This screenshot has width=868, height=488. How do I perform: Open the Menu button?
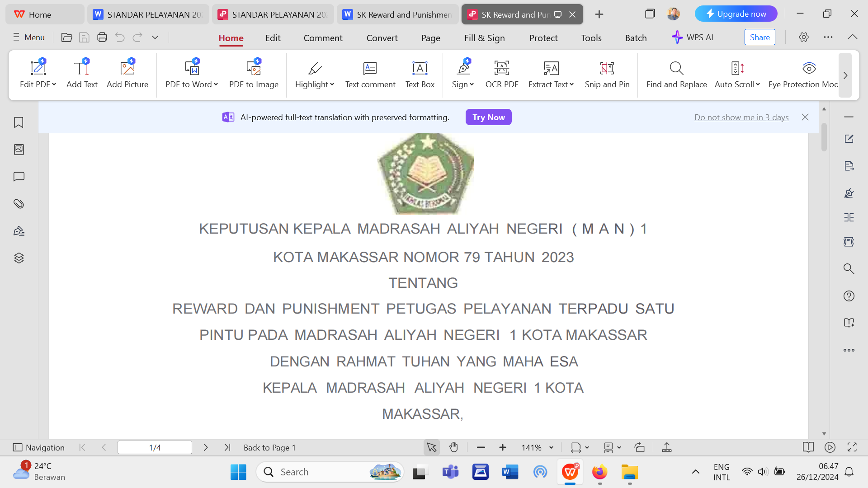(x=29, y=38)
